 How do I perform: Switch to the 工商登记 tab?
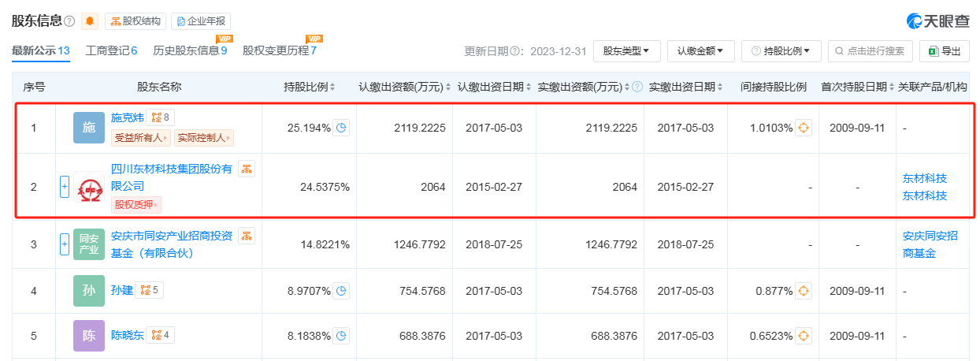pyautogui.click(x=111, y=51)
